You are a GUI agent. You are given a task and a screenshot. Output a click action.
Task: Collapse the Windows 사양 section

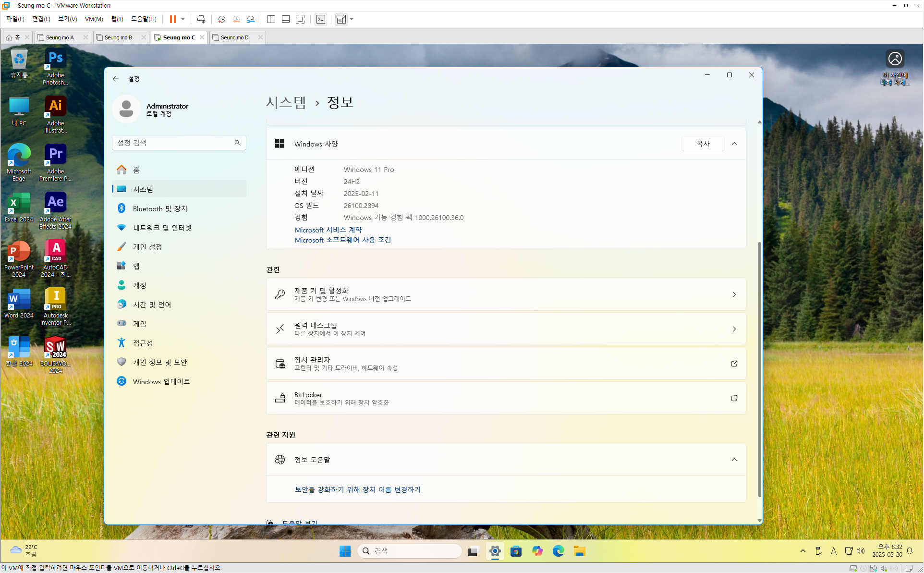[734, 144]
